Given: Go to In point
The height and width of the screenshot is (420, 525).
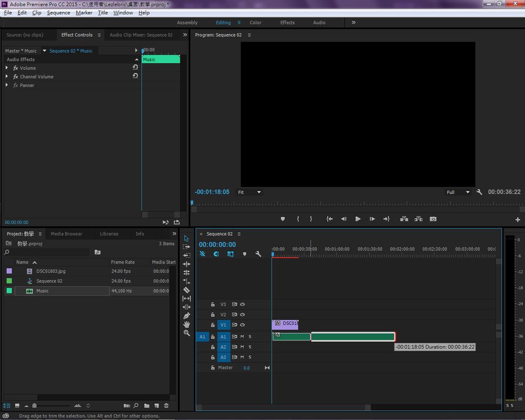Looking at the screenshot, I should [x=330, y=219].
